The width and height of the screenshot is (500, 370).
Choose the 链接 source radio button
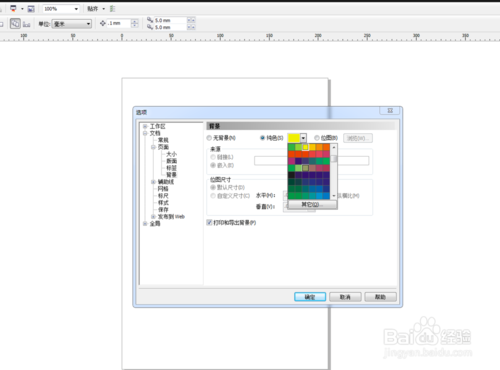click(213, 157)
